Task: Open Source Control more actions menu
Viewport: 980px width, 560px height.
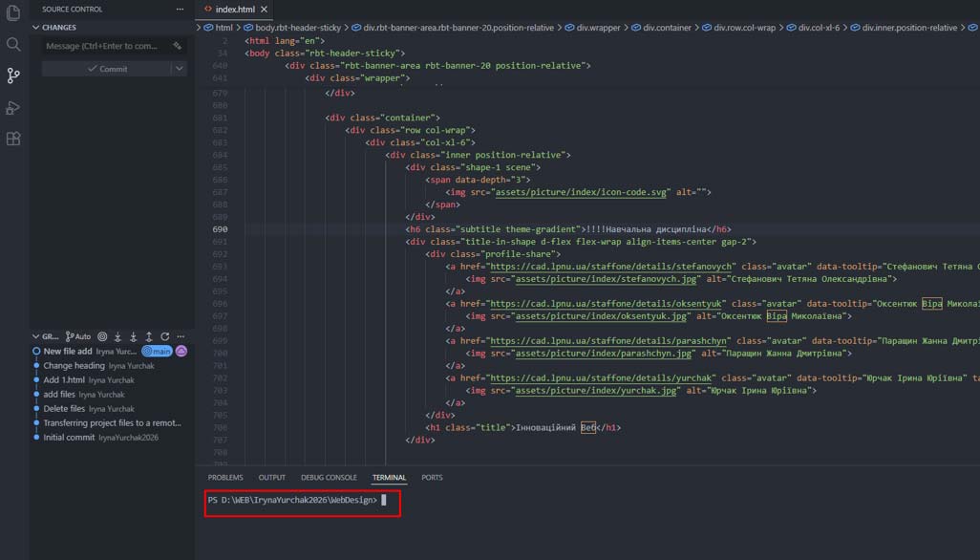Action: point(180,10)
